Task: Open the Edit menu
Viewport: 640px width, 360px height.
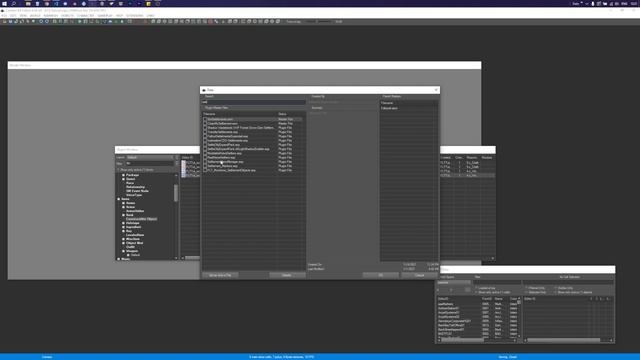Action: (13, 16)
